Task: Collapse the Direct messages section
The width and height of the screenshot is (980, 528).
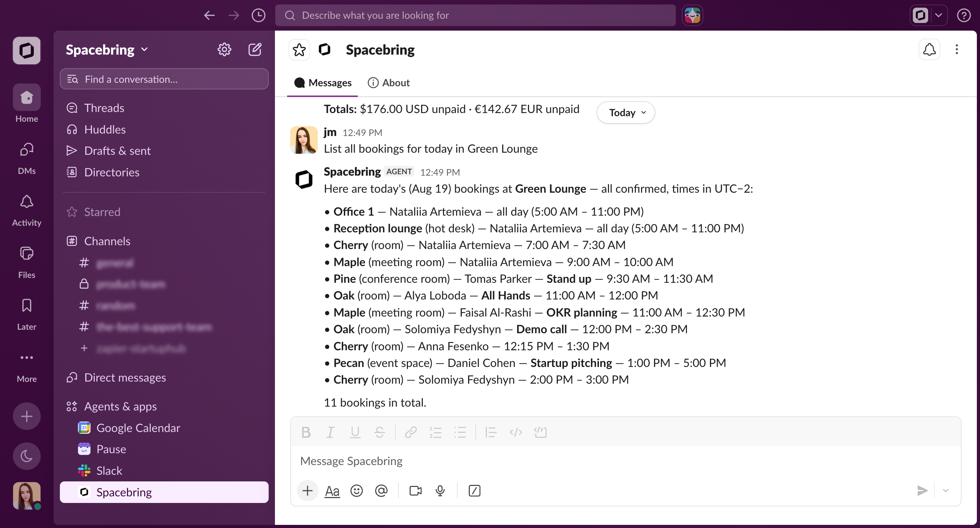Action: (x=125, y=377)
